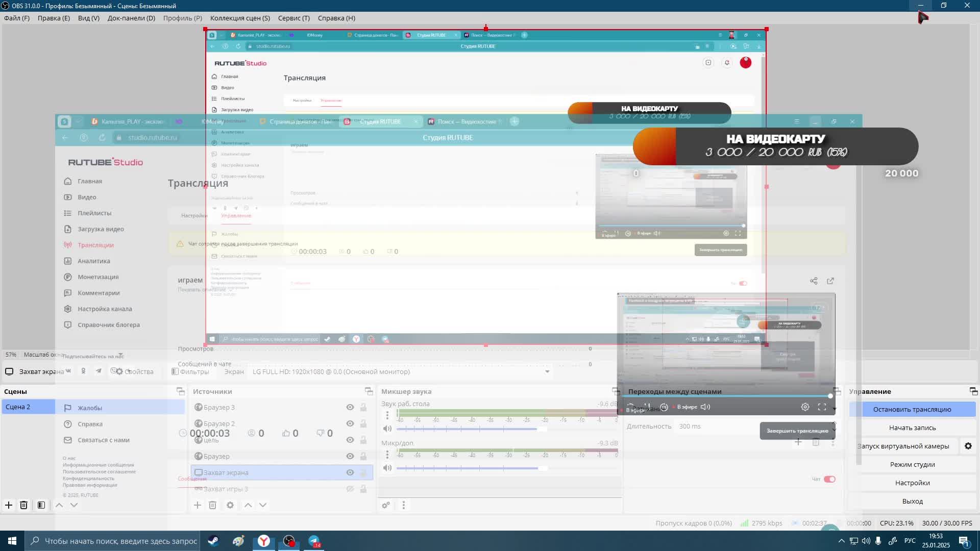Open the Экран monitor selection dropdown
This screenshot has height=551, width=980.
401,371
